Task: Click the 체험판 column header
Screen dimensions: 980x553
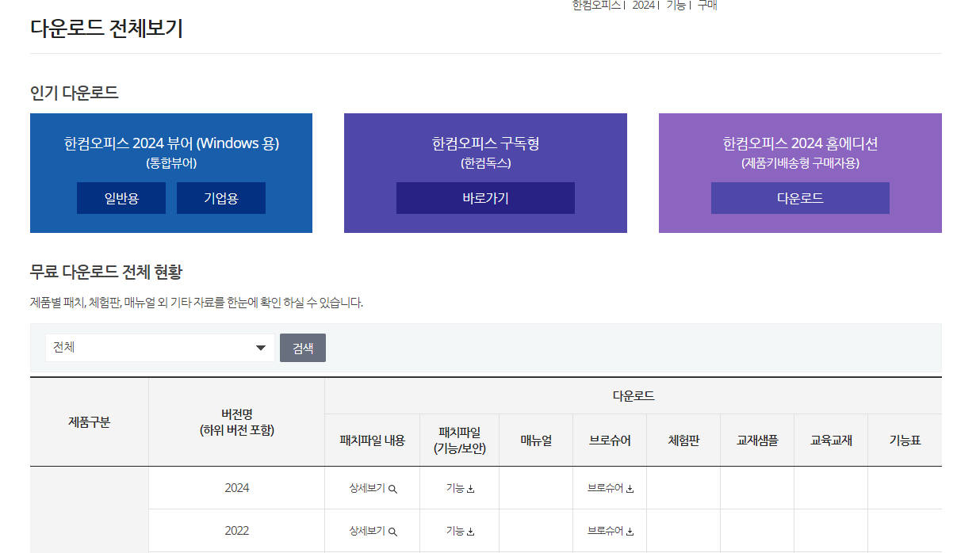Action: coord(683,440)
